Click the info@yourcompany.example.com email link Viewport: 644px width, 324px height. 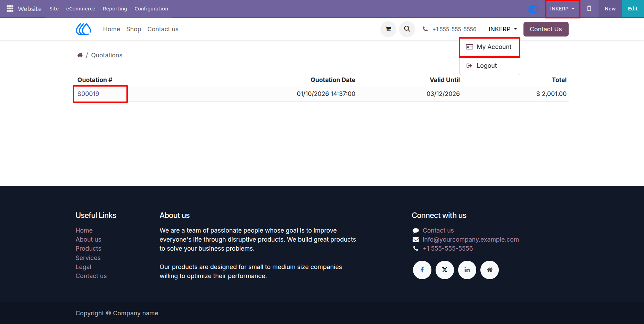pyautogui.click(x=471, y=240)
